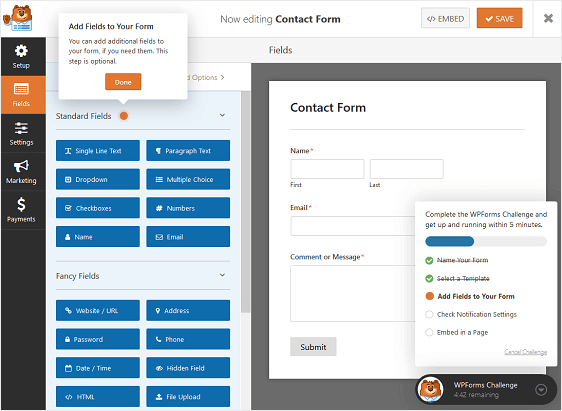Click the Name Your Form checkmark

(x=429, y=261)
